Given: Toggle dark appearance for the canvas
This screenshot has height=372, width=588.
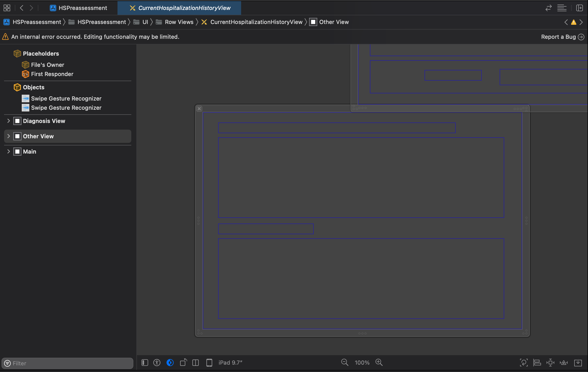Looking at the screenshot, I should [x=170, y=362].
